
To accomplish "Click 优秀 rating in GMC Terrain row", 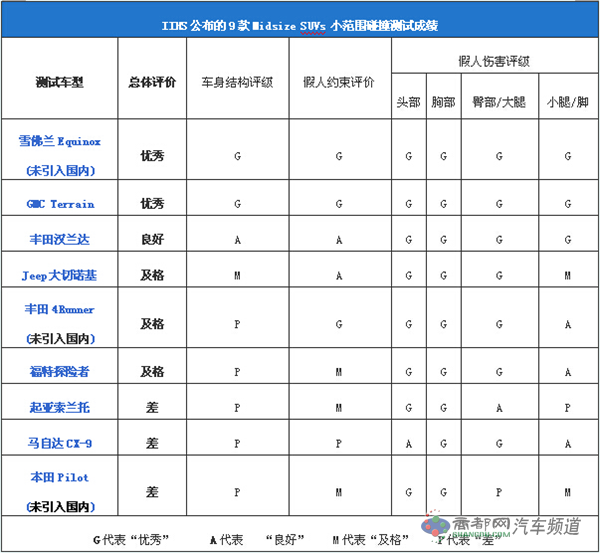I will tap(152, 204).
